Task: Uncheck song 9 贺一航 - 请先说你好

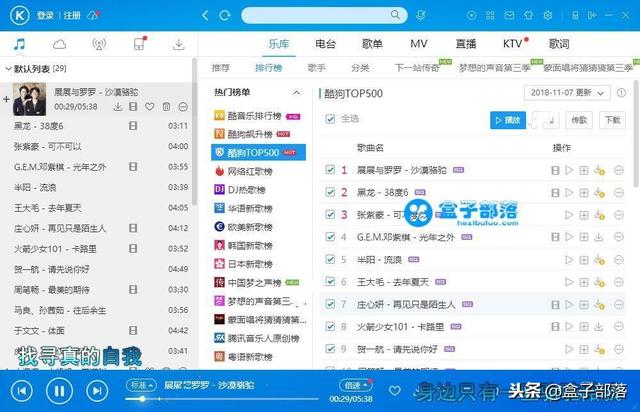Action: tap(330, 349)
